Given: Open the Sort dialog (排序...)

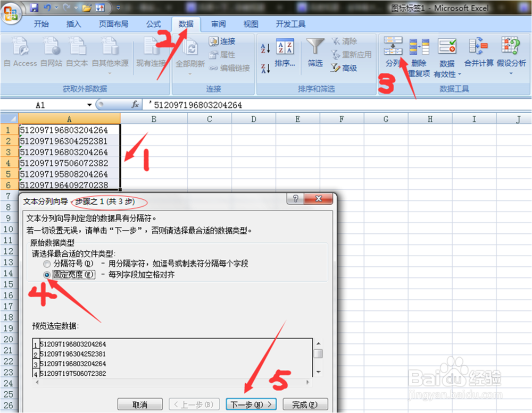Looking at the screenshot, I should 285,52.
